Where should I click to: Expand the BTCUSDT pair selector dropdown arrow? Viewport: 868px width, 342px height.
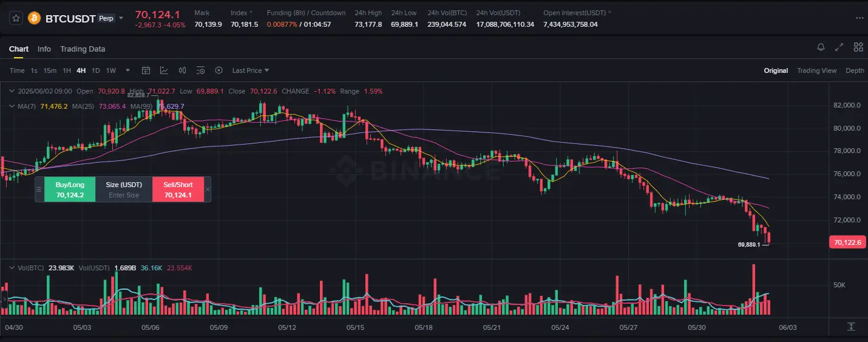point(121,18)
